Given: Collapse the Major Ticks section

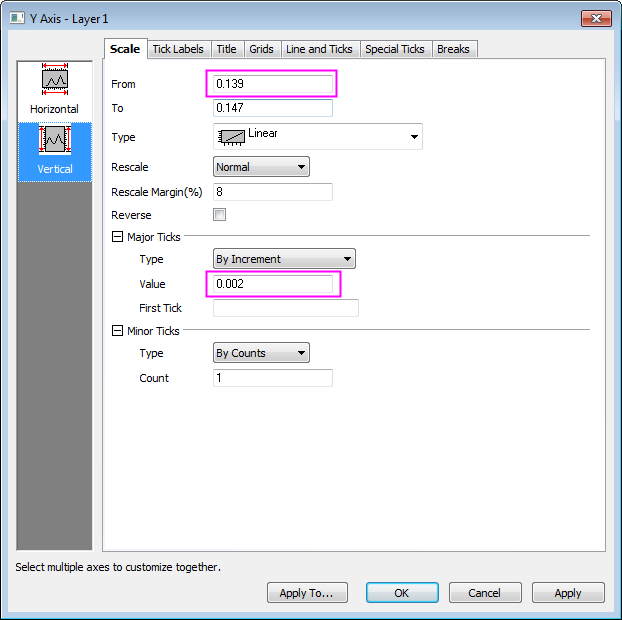Looking at the screenshot, I should point(117,237).
